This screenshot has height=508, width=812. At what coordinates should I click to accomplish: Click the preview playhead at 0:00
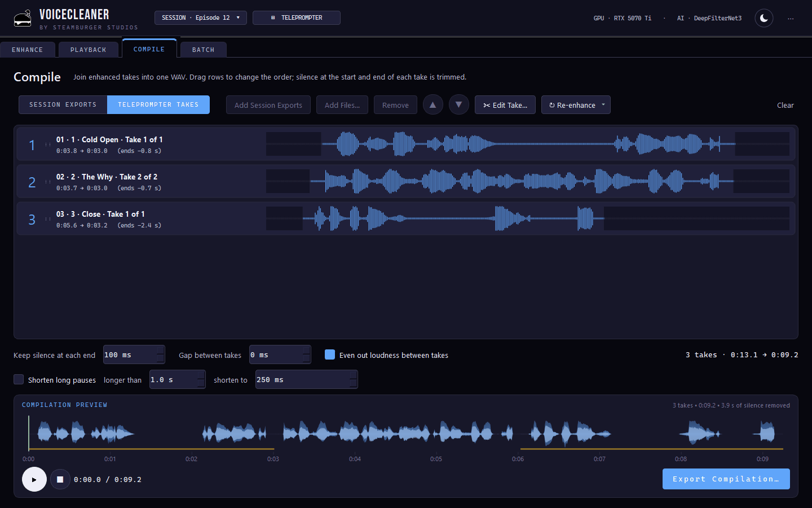[29, 433]
